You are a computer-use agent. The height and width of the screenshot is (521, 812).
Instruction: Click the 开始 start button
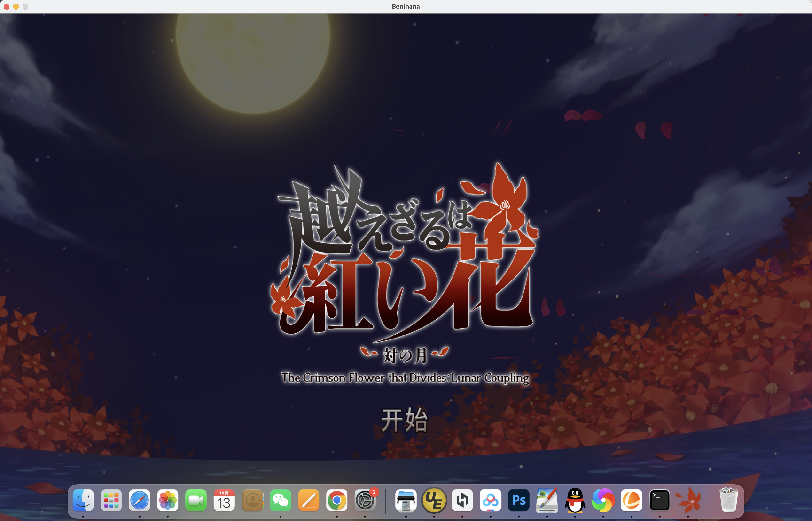coord(404,420)
